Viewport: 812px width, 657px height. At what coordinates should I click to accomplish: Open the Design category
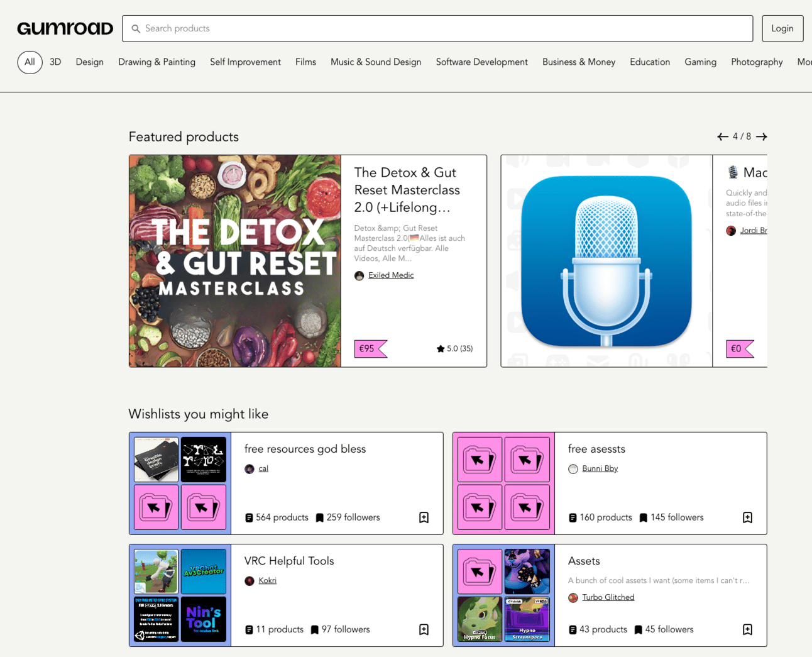[x=90, y=62]
